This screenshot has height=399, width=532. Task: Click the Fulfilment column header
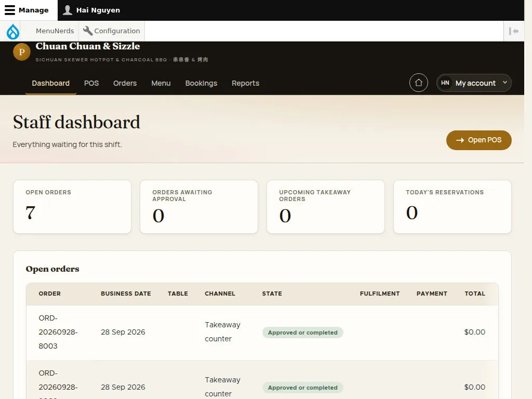380,294
